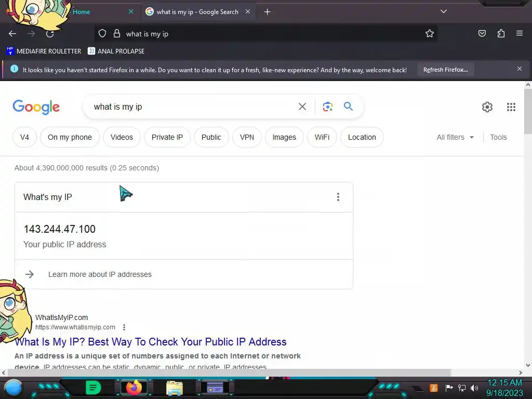Open the purple window app in taskbar
The image size is (532, 399).
click(215, 388)
